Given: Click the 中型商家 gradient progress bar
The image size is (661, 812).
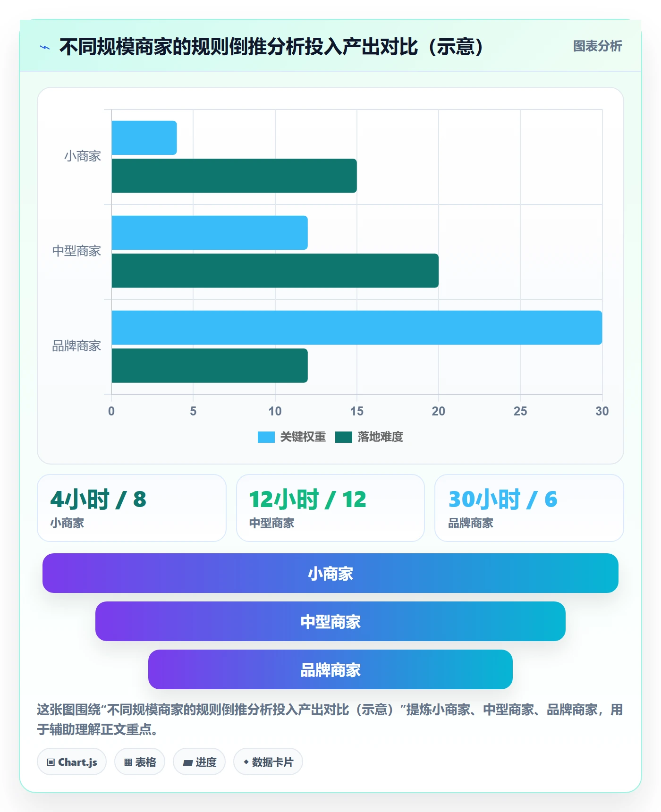Looking at the screenshot, I should click(x=330, y=621).
